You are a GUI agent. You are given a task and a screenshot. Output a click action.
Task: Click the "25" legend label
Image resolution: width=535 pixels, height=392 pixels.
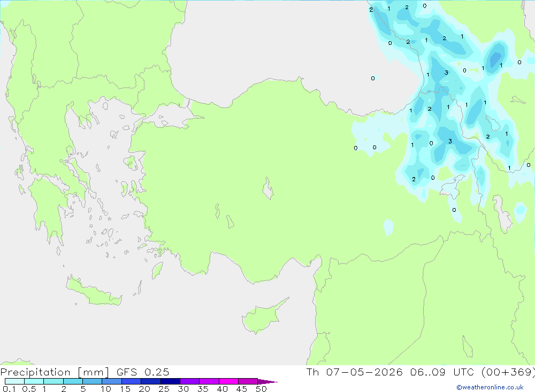164,389
